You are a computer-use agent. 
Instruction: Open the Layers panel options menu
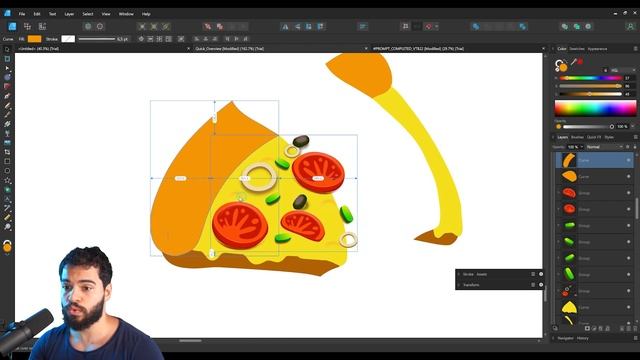click(x=635, y=137)
